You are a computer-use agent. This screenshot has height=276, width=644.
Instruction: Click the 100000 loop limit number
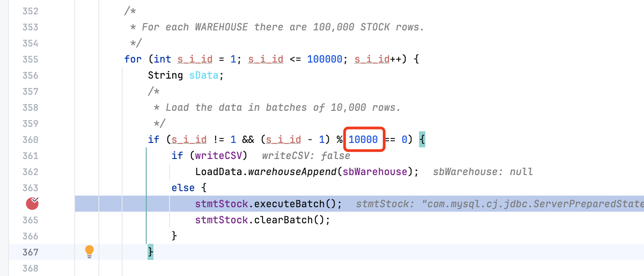tap(325, 59)
